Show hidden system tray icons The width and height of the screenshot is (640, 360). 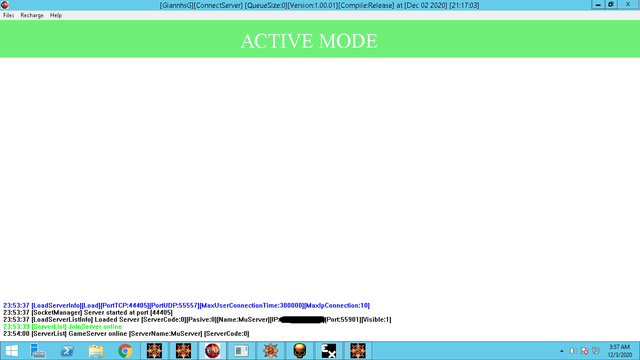[562, 351]
